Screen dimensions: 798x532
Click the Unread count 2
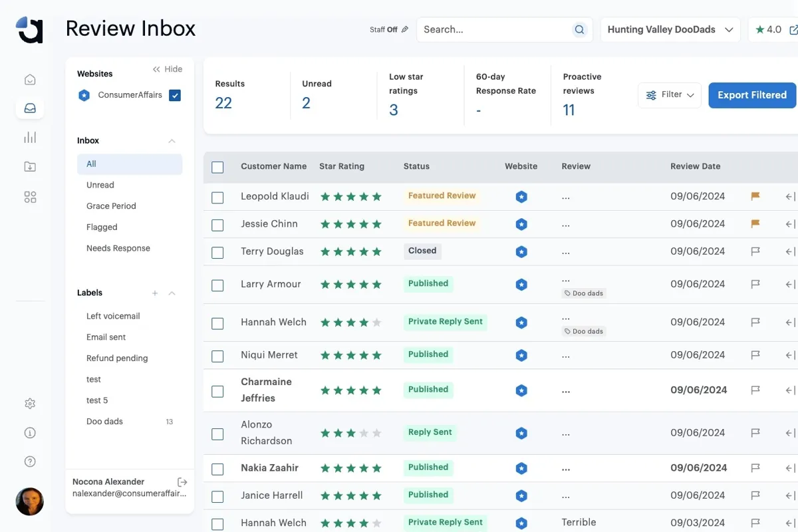(306, 103)
